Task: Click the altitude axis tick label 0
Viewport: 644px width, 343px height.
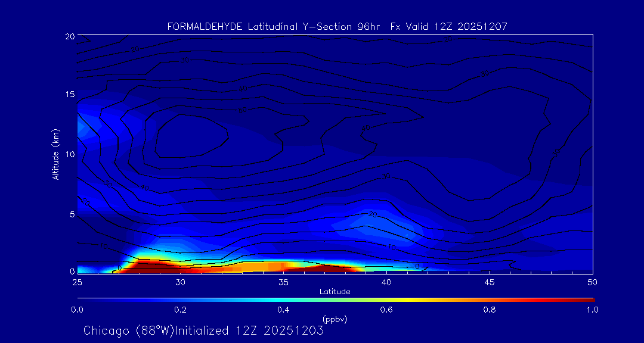Action: 72,271
